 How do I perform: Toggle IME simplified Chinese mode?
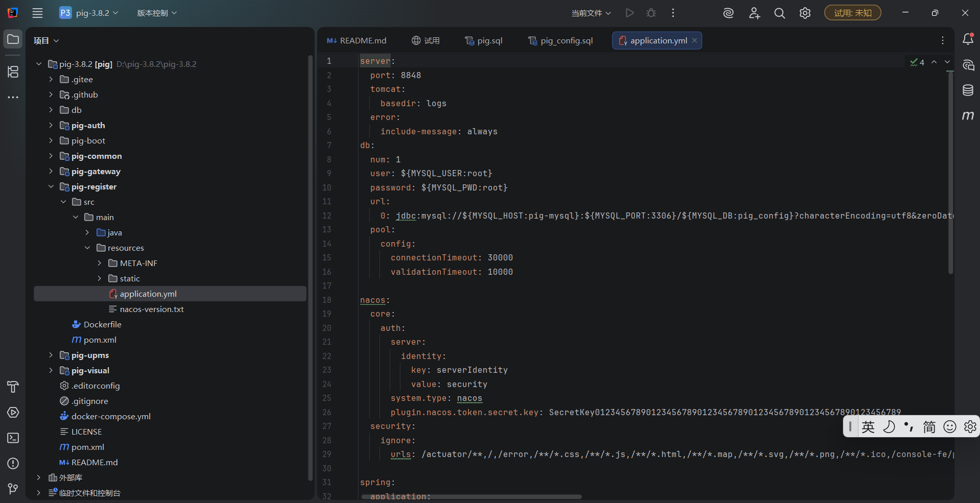click(x=929, y=426)
